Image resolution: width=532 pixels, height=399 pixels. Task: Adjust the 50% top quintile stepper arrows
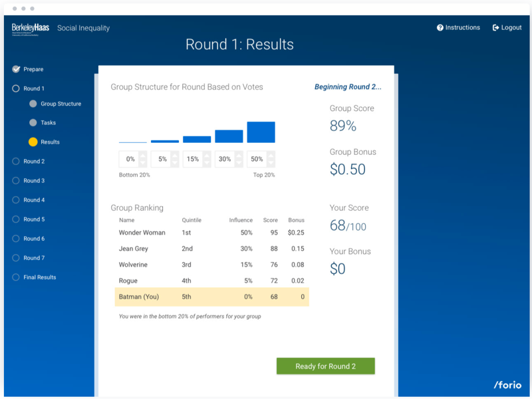[271, 160]
